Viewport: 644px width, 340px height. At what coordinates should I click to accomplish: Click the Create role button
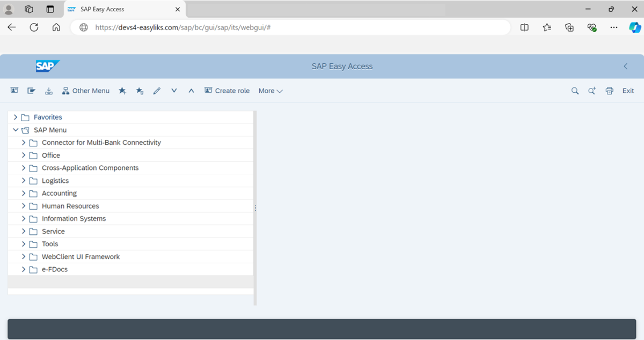227,91
